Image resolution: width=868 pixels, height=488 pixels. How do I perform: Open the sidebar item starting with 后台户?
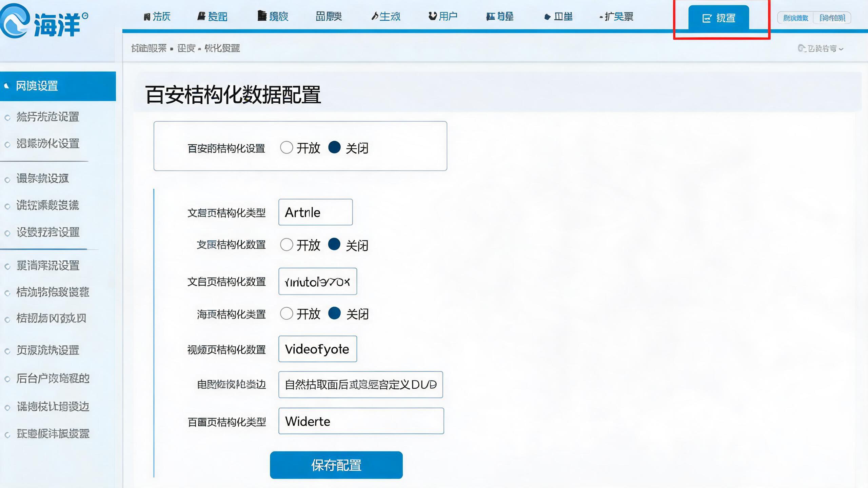(53, 379)
